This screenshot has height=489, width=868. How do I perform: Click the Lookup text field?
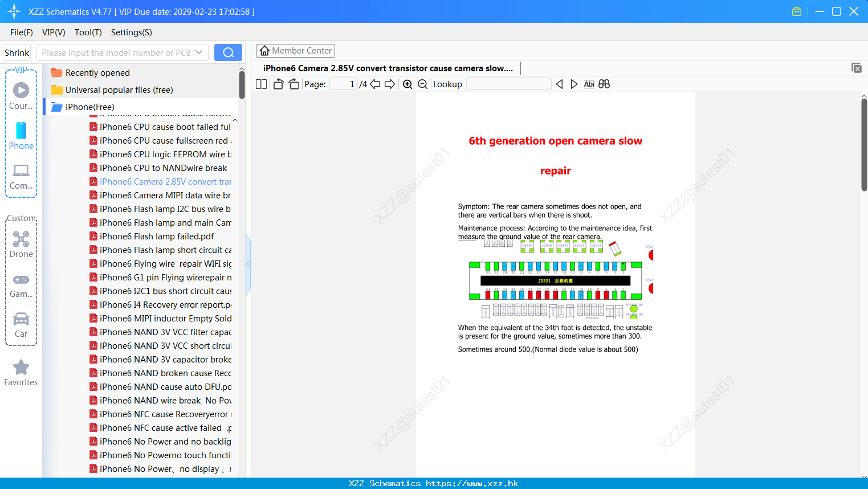[508, 84]
